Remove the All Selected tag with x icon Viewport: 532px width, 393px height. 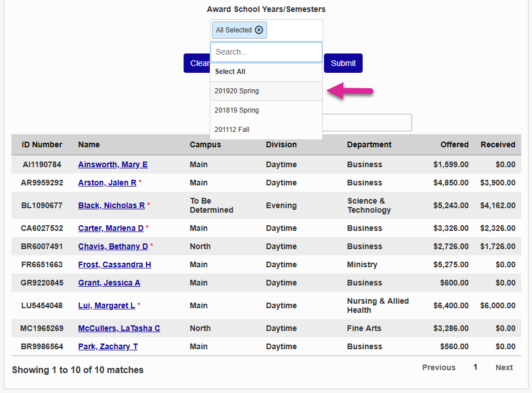[x=259, y=30]
